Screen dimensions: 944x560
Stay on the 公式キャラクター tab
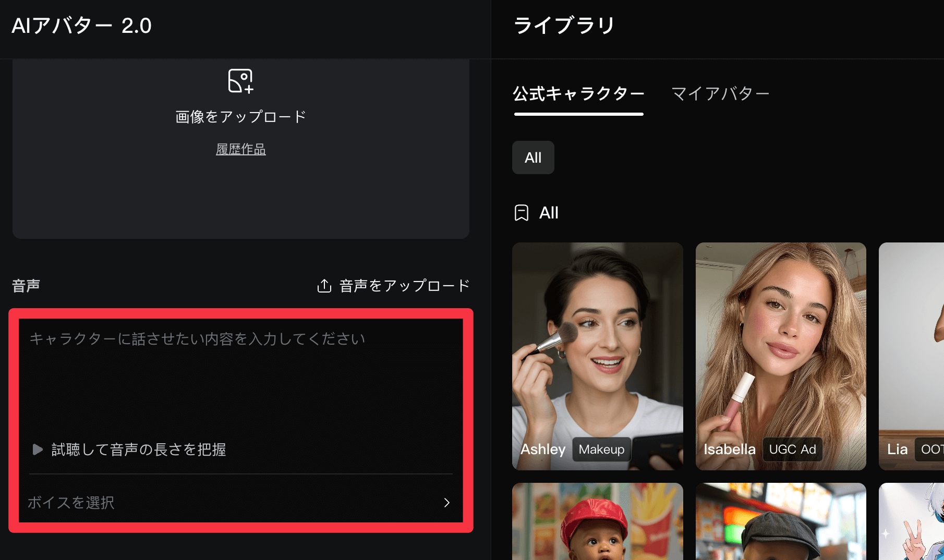pos(578,93)
